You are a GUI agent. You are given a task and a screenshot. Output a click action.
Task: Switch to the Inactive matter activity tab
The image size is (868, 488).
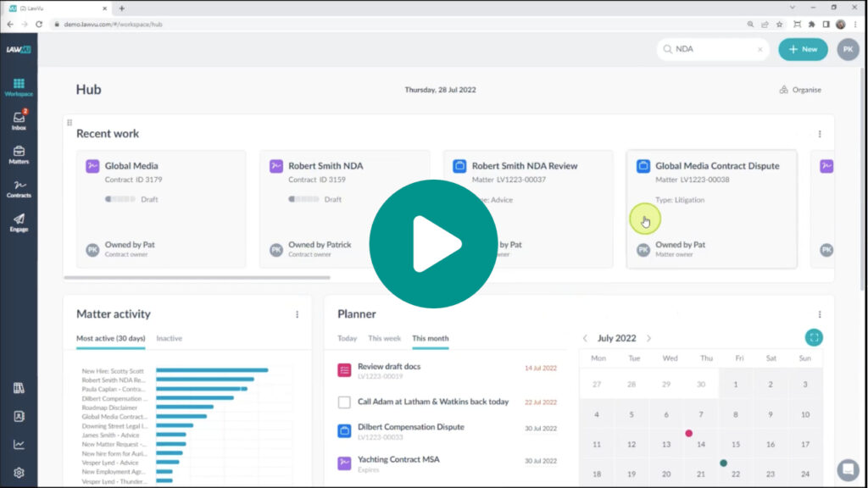point(169,338)
